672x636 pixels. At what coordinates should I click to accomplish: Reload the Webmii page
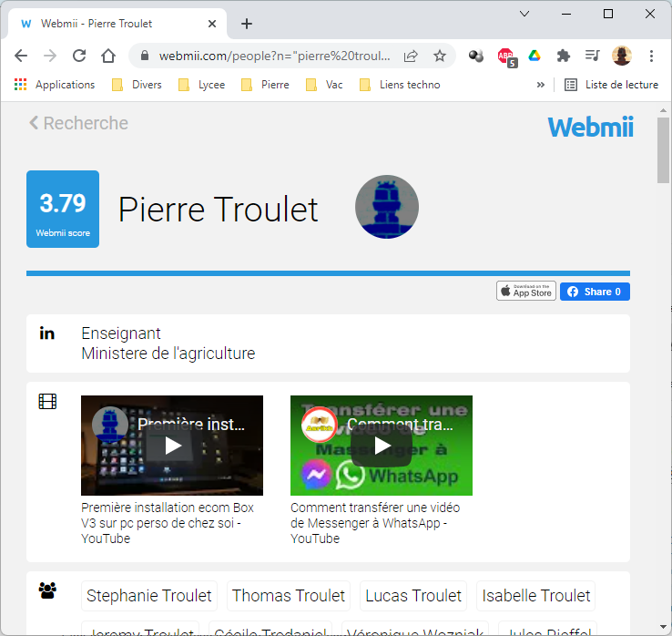click(79, 56)
